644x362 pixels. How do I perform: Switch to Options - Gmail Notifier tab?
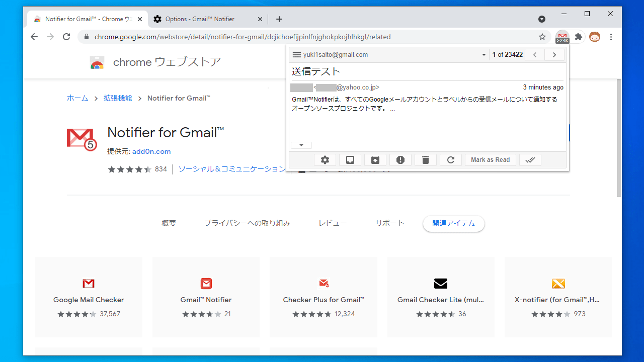click(208, 19)
